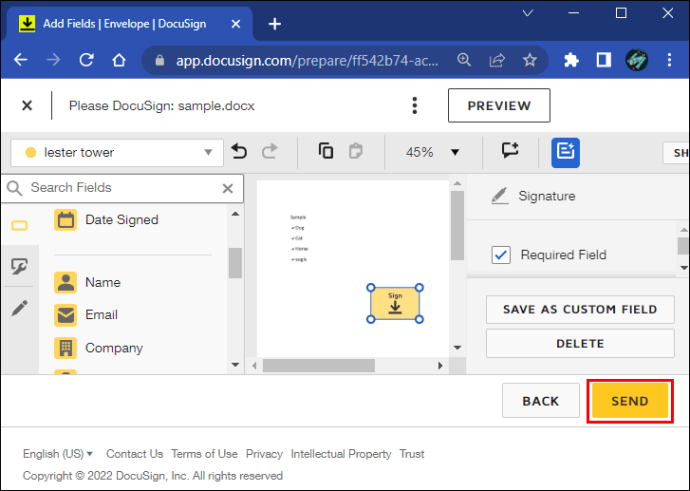This screenshot has height=491, width=690.
Task: Click fields list scroll down arrow
Action: pyautogui.click(x=235, y=365)
